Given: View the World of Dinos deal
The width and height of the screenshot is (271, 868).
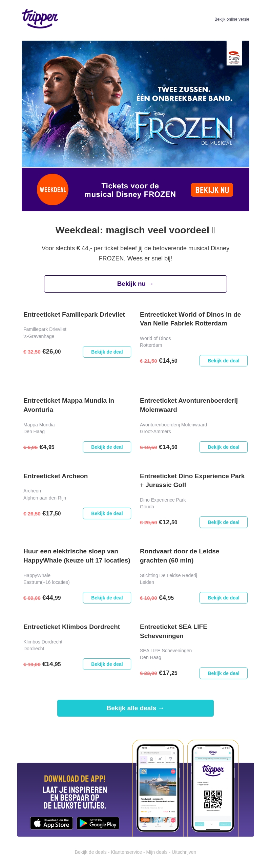Looking at the screenshot, I should point(224,361).
